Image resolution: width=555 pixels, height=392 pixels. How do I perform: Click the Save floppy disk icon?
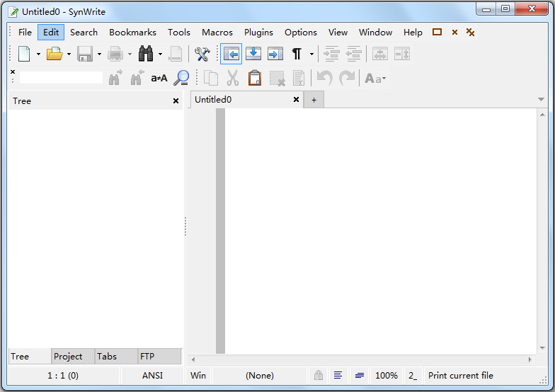(x=85, y=54)
